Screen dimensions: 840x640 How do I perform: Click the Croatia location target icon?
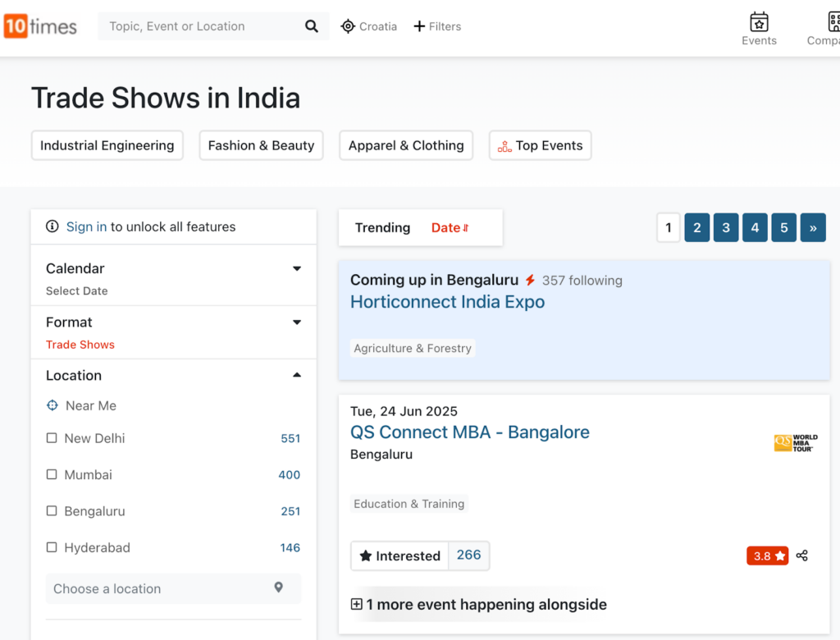click(x=348, y=26)
